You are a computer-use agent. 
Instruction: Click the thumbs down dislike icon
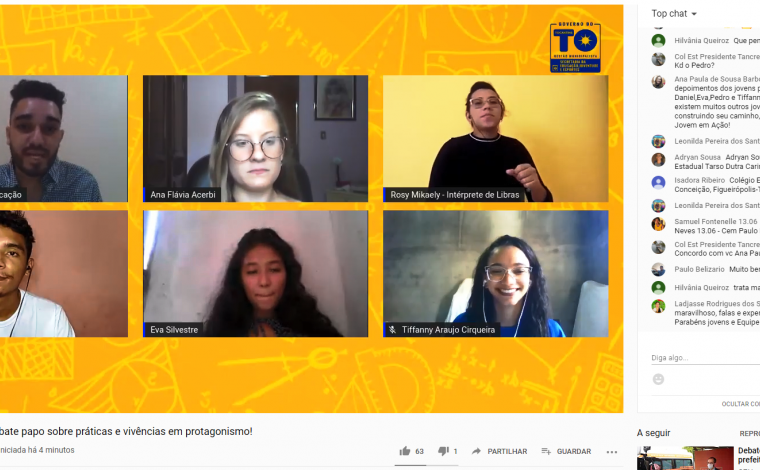[x=443, y=451]
